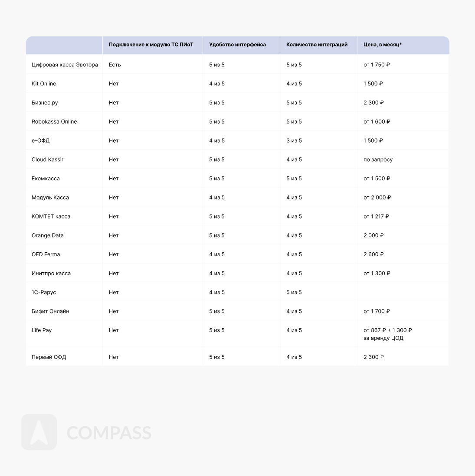
Task: Click the 'от 1 217 ₽' price
Action: click(376, 216)
